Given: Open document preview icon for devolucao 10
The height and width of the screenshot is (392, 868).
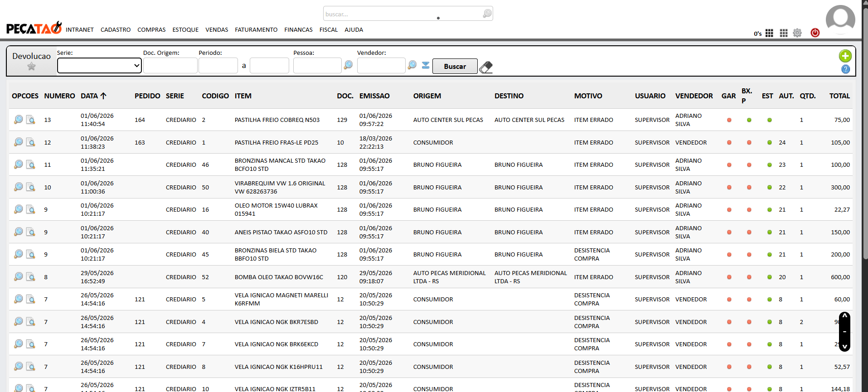Looking at the screenshot, I should [30, 187].
